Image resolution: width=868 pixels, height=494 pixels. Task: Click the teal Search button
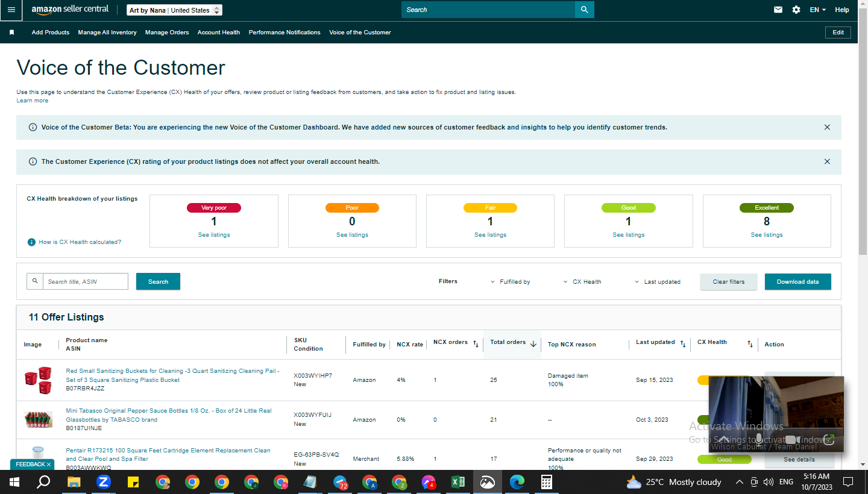[x=158, y=281]
